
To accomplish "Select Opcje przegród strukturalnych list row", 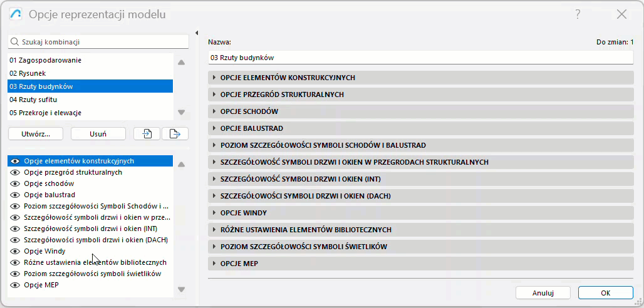I will [90, 173].
